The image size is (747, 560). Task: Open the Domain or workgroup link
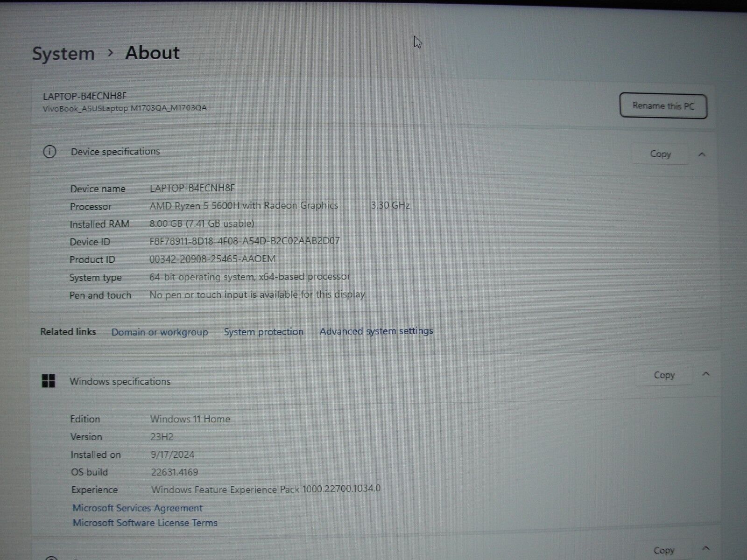(160, 332)
